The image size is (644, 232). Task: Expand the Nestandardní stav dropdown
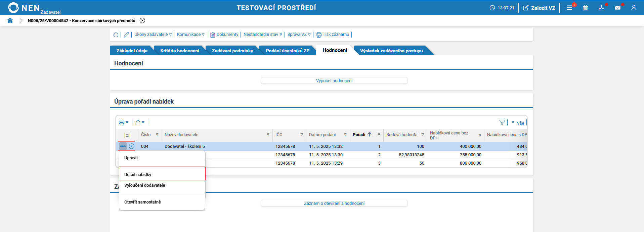click(263, 35)
